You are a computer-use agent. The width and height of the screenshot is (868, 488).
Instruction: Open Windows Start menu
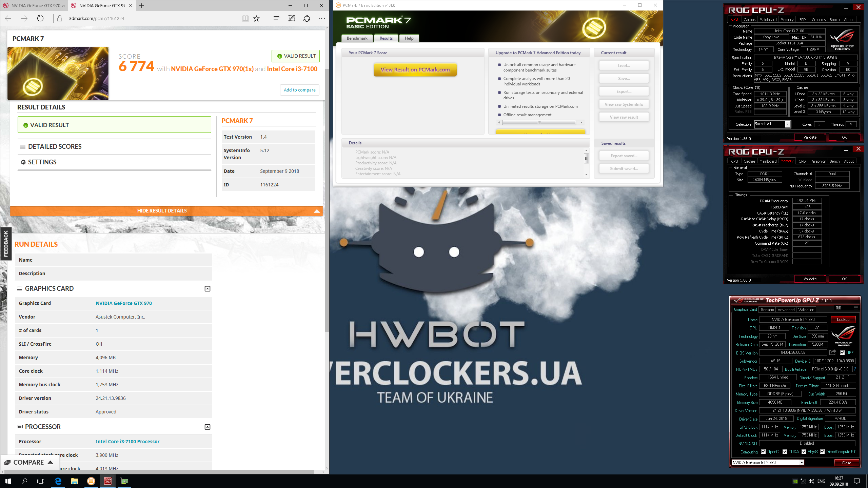tap(8, 481)
